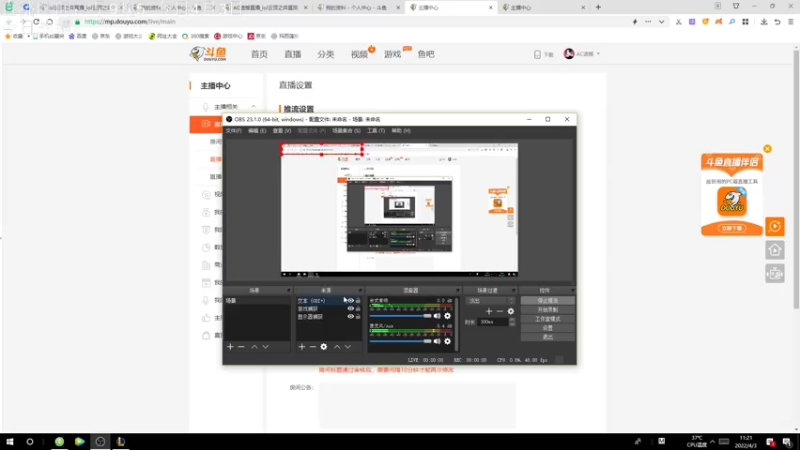Click the 开始录制 button in OBS

tap(547, 310)
